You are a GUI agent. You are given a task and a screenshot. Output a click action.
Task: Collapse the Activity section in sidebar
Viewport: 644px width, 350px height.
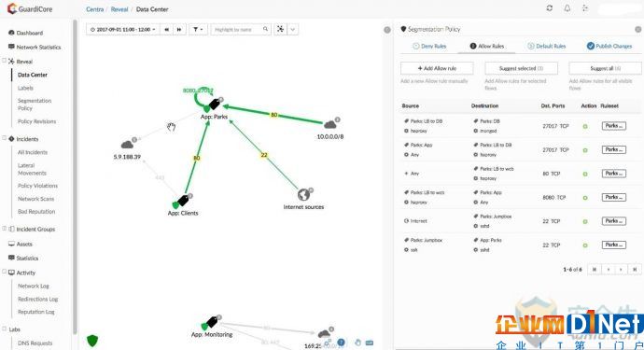coord(4,272)
